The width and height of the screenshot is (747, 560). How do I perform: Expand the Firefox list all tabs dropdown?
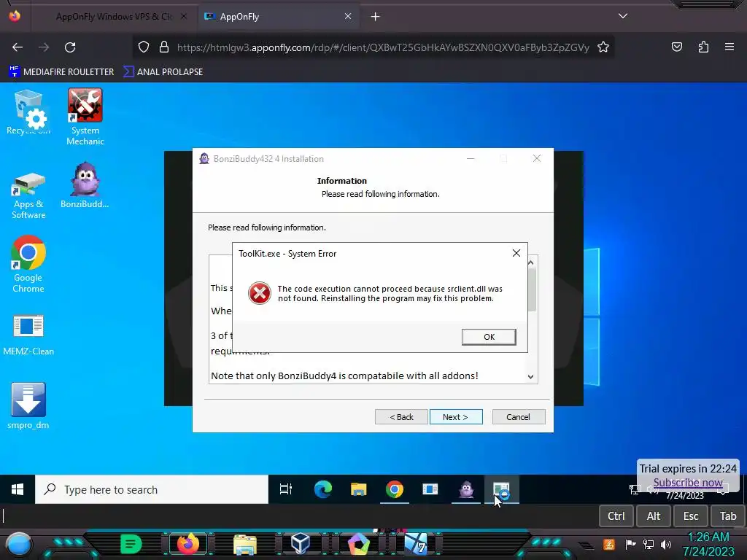(x=623, y=16)
